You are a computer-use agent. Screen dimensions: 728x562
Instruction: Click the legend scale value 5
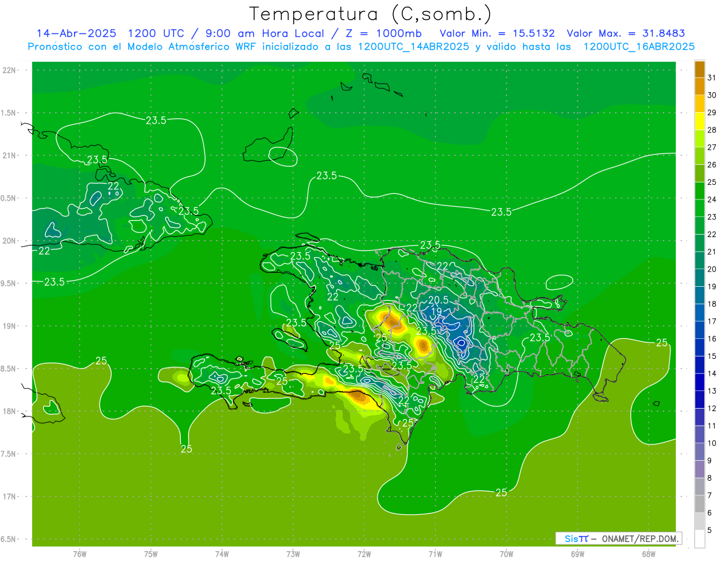pyautogui.click(x=710, y=530)
